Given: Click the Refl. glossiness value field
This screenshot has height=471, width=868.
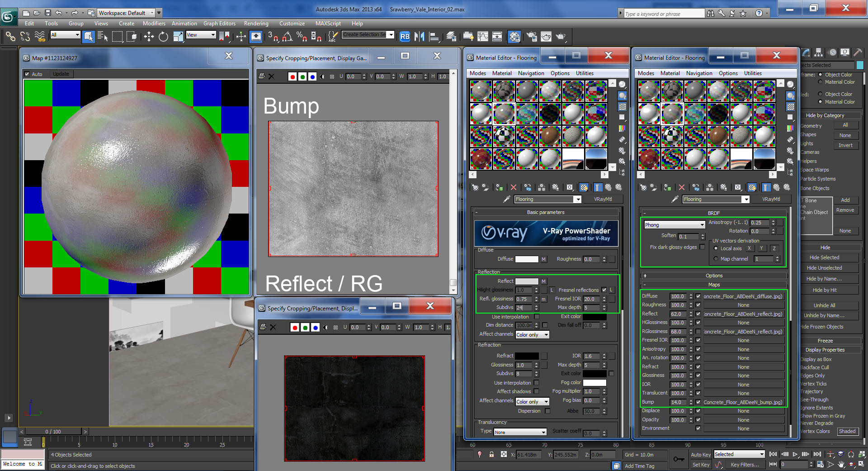Looking at the screenshot, I should [524, 299].
